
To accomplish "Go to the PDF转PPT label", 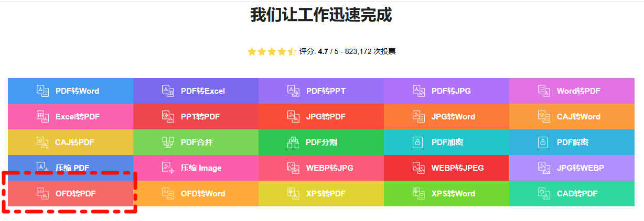I will (x=326, y=91).
